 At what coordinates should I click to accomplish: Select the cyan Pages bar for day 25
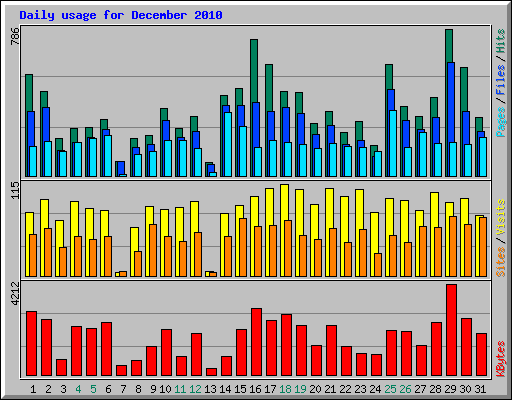click(x=393, y=143)
